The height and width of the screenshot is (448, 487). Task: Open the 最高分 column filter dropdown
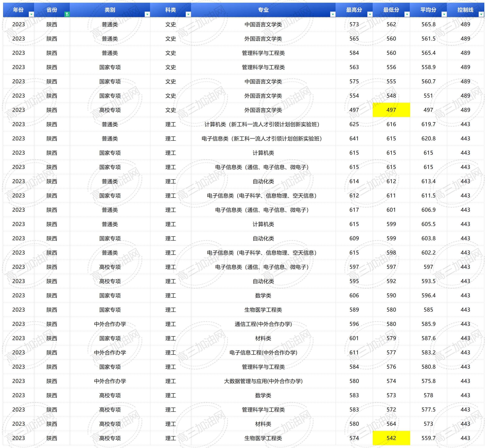coord(370,15)
